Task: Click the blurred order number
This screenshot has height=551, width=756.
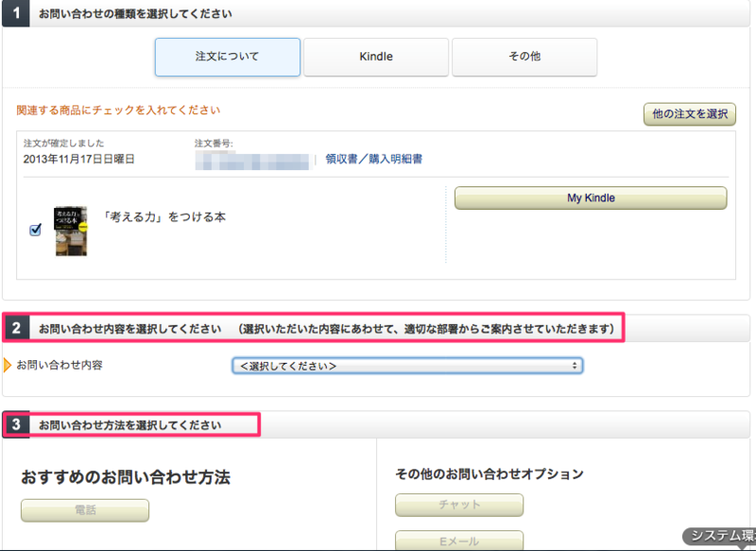Action: (x=252, y=161)
